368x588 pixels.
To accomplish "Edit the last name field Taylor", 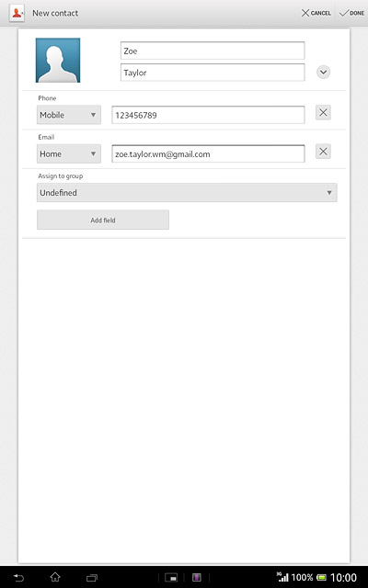I will point(213,73).
